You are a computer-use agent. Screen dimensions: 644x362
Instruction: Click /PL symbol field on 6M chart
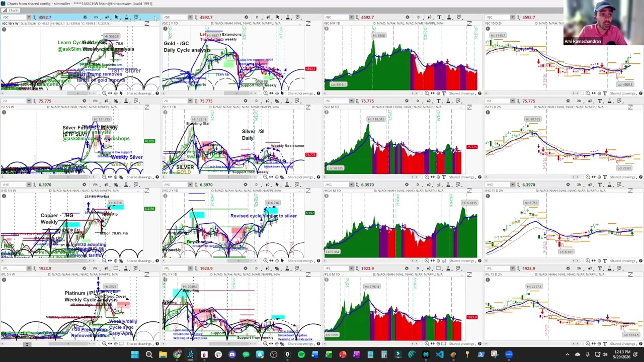pyautogui.click(x=336, y=268)
